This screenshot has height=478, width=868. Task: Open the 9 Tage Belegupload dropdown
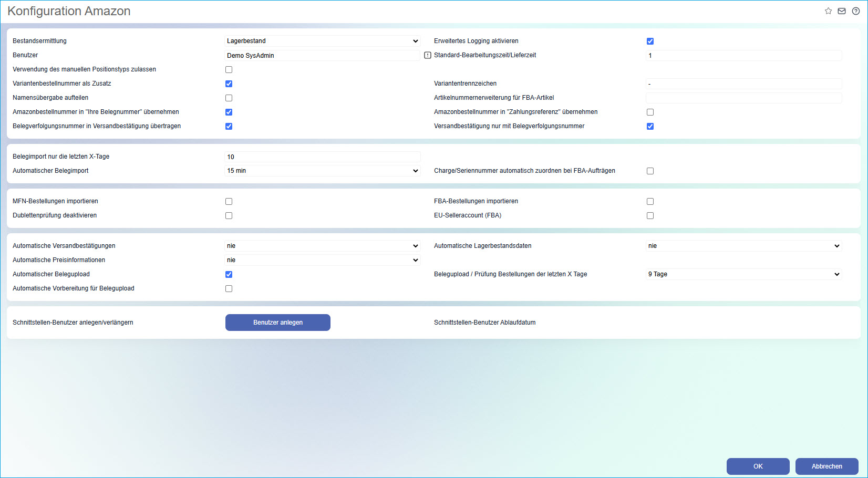(744, 274)
